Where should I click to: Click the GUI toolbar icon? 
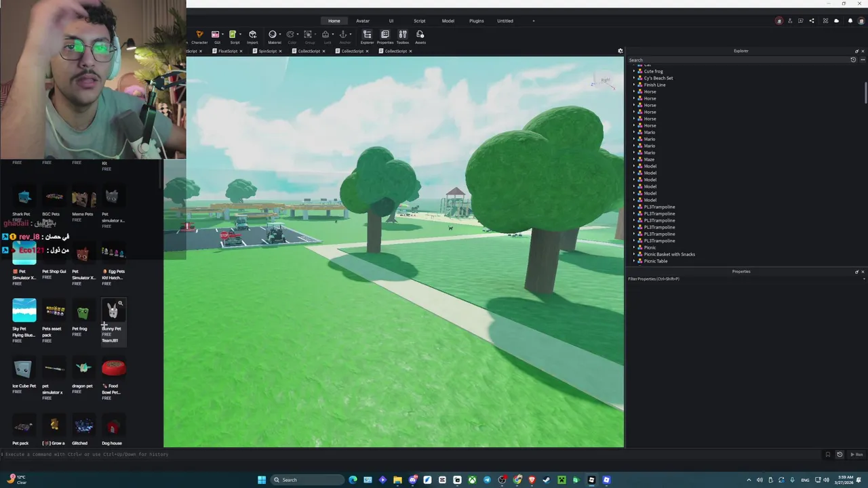pos(215,34)
